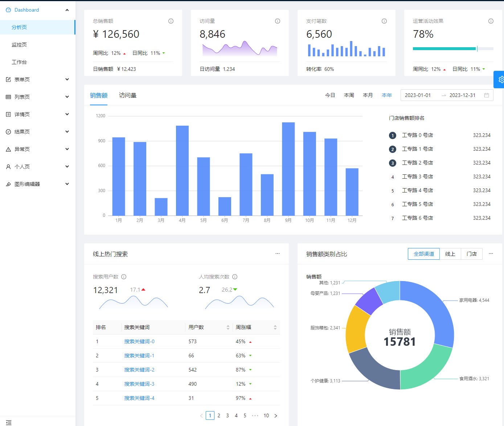Open the settings drawer gear icon

coord(500,80)
